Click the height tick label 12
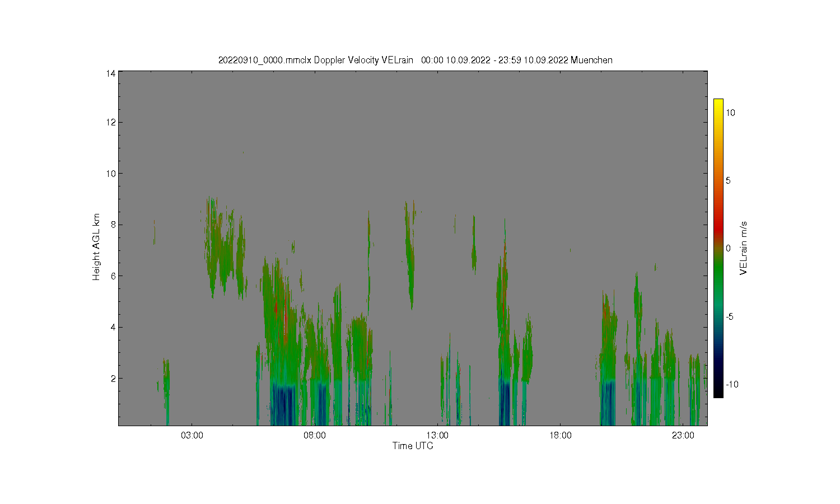 point(111,122)
